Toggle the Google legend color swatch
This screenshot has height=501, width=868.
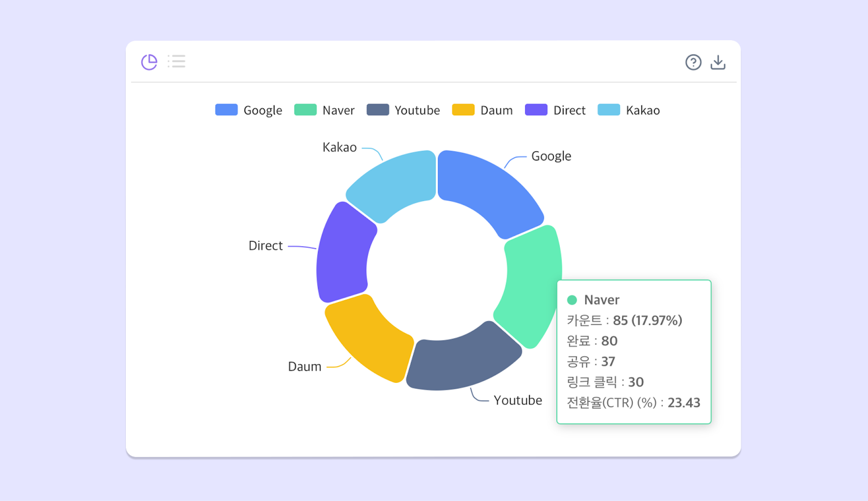pyautogui.click(x=226, y=110)
